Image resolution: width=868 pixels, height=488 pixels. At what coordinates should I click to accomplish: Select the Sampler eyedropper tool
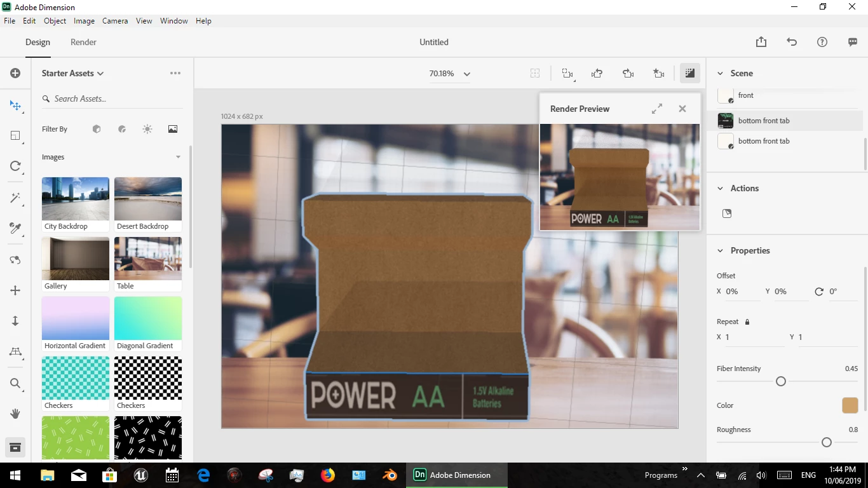pos(15,228)
